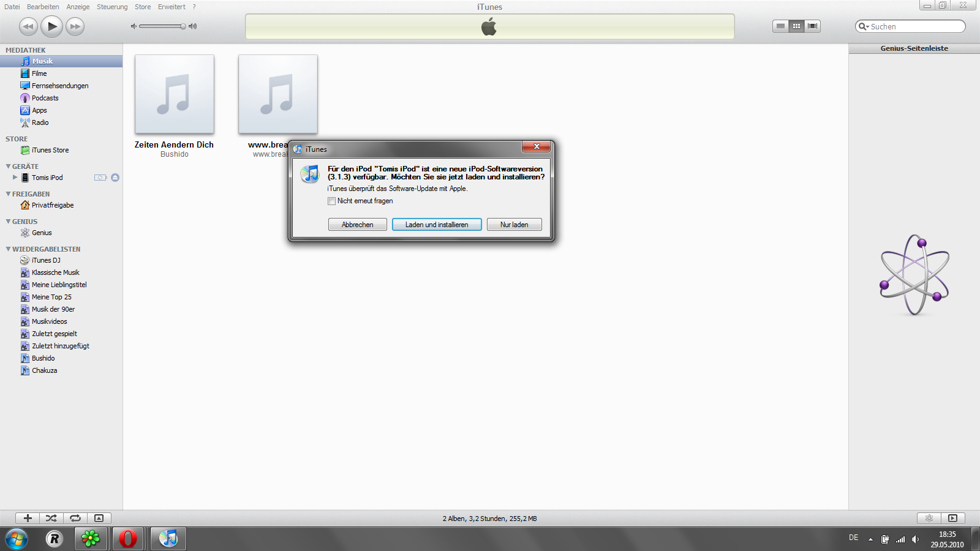Screen dimensions: 980x551
Task: Open the Bearbeiten menu
Action: point(43,7)
